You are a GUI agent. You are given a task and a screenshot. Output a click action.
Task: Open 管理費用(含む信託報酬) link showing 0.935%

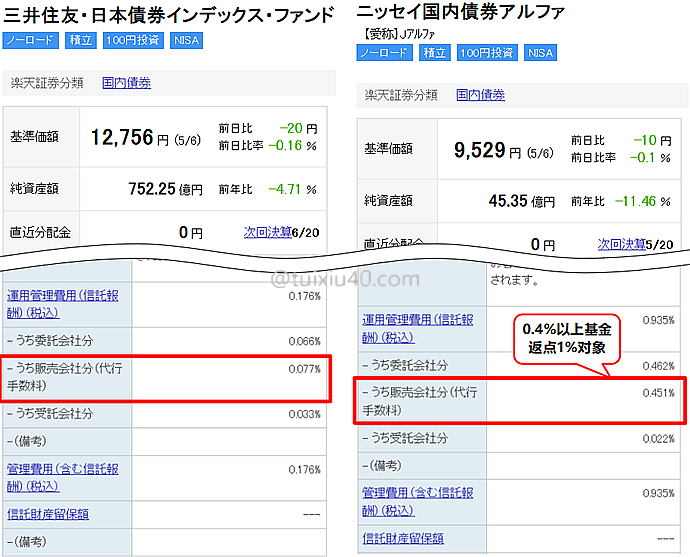point(418,502)
